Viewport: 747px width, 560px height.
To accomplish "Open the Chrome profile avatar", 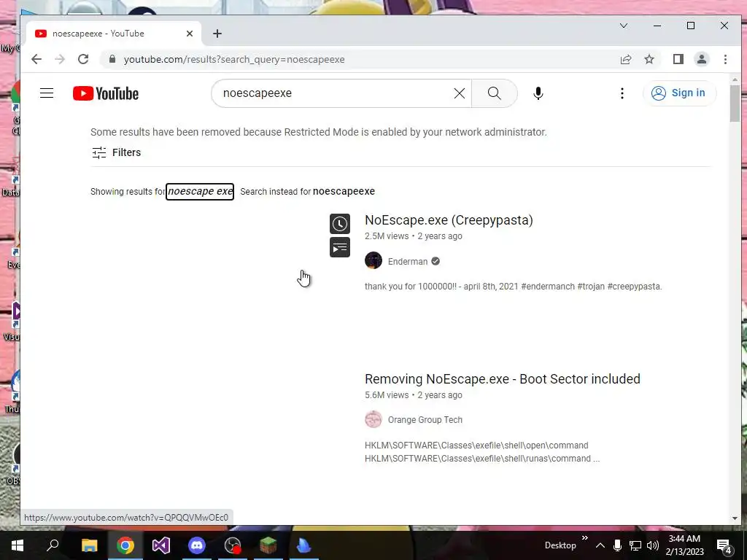I will [x=701, y=59].
